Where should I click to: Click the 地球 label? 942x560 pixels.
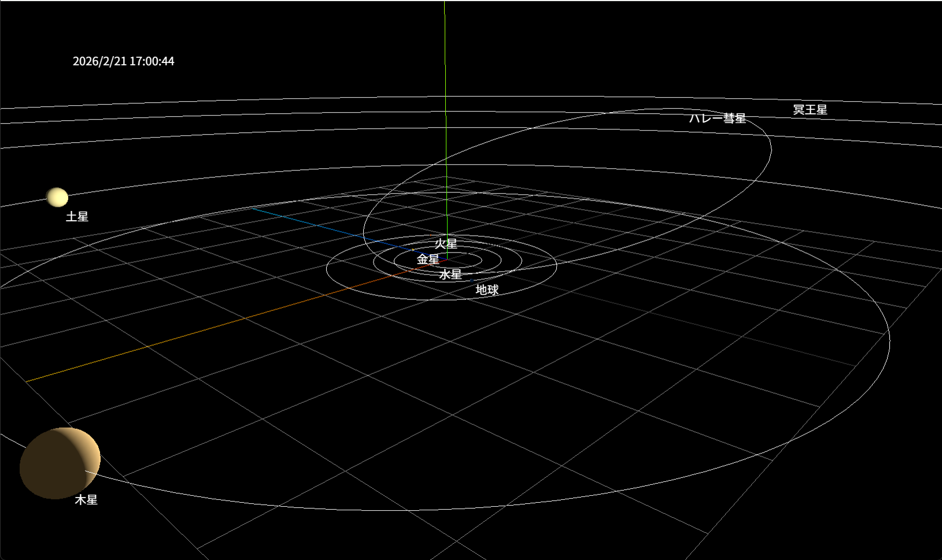point(487,290)
